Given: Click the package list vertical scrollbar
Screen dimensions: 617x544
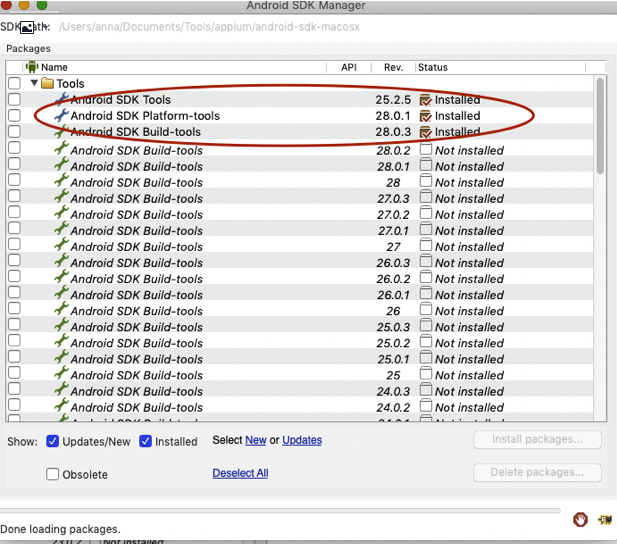Looking at the screenshot, I should click(600, 126).
